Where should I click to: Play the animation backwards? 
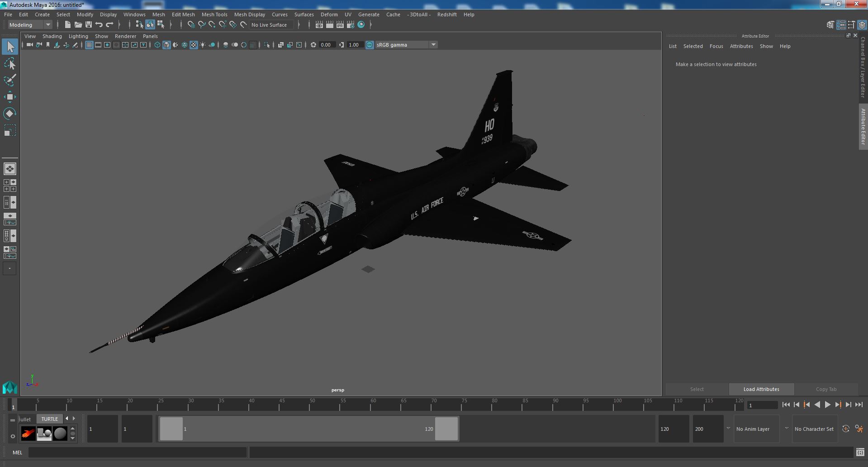[817, 405]
